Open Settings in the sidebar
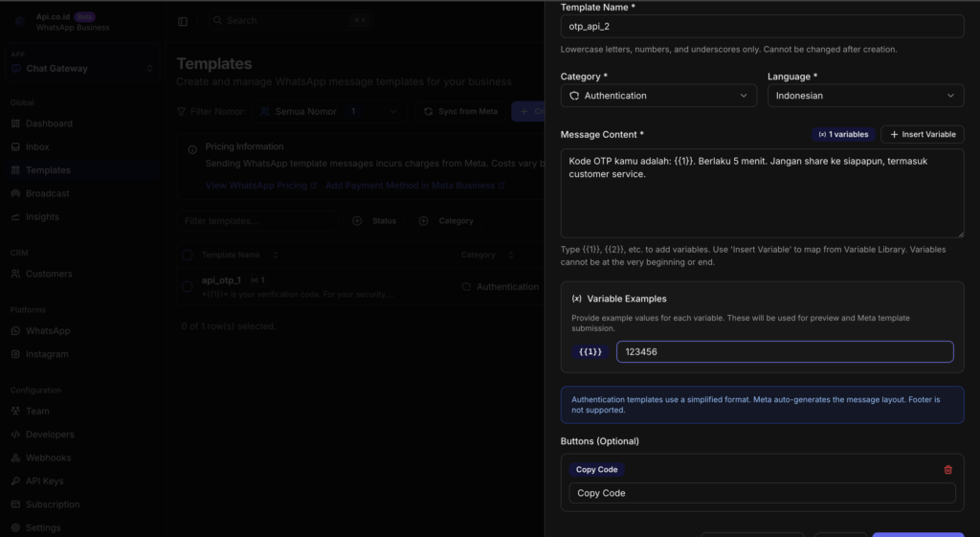 (x=82, y=527)
